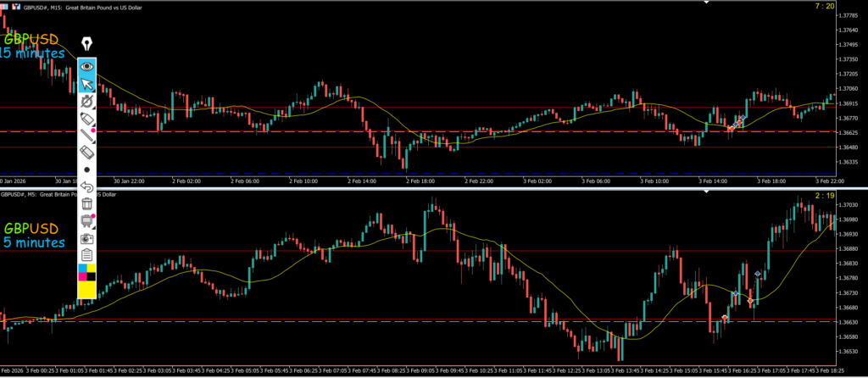
Task: Open the clipboard notes icon
Action: pyautogui.click(x=86, y=254)
